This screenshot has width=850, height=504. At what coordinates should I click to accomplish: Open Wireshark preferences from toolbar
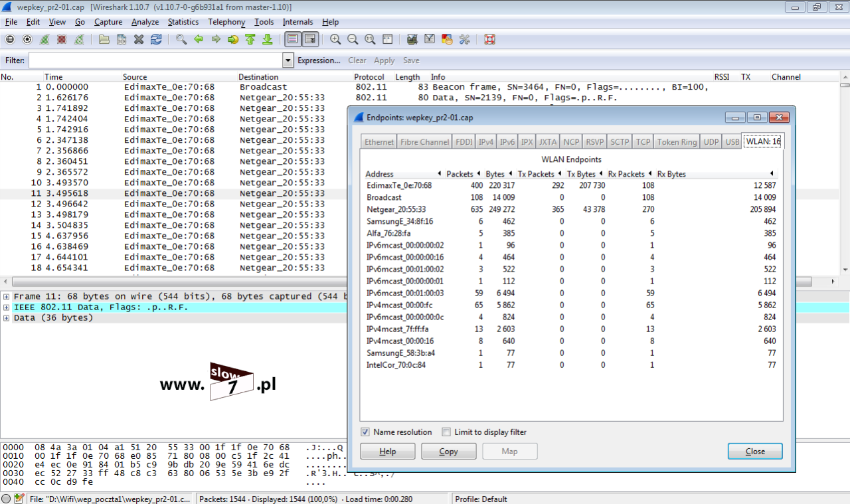464,39
